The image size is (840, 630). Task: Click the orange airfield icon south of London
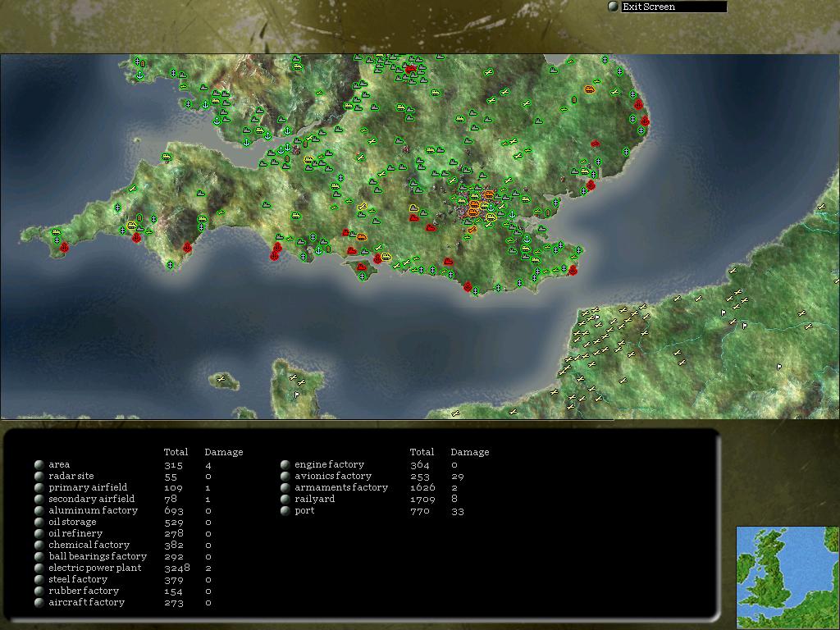pyautogui.click(x=472, y=230)
